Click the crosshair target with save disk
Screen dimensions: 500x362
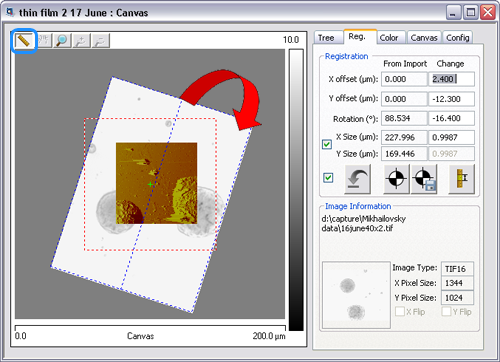click(424, 179)
